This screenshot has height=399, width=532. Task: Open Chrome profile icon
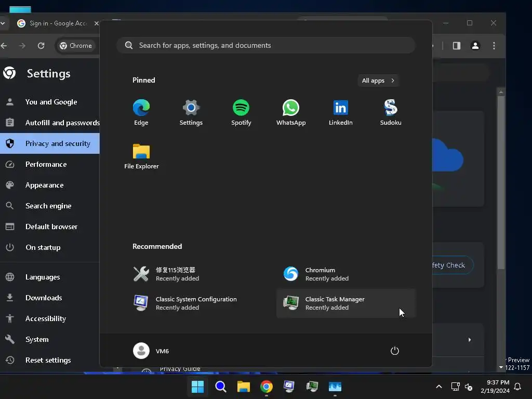[x=475, y=46]
